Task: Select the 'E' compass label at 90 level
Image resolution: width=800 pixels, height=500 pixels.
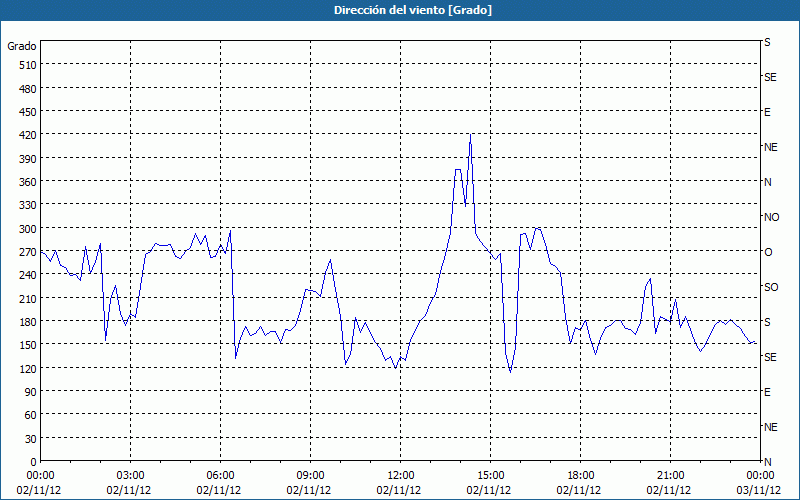Action: click(x=767, y=392)
